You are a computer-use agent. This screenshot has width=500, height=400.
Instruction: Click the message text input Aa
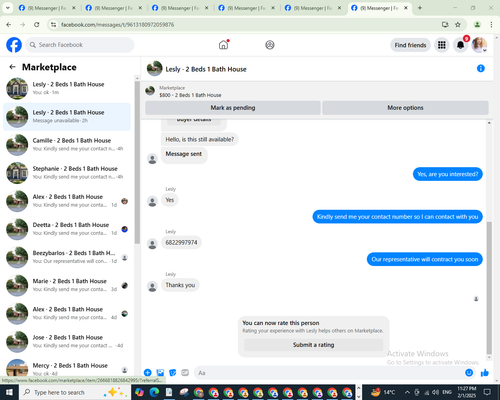(328, 373)
